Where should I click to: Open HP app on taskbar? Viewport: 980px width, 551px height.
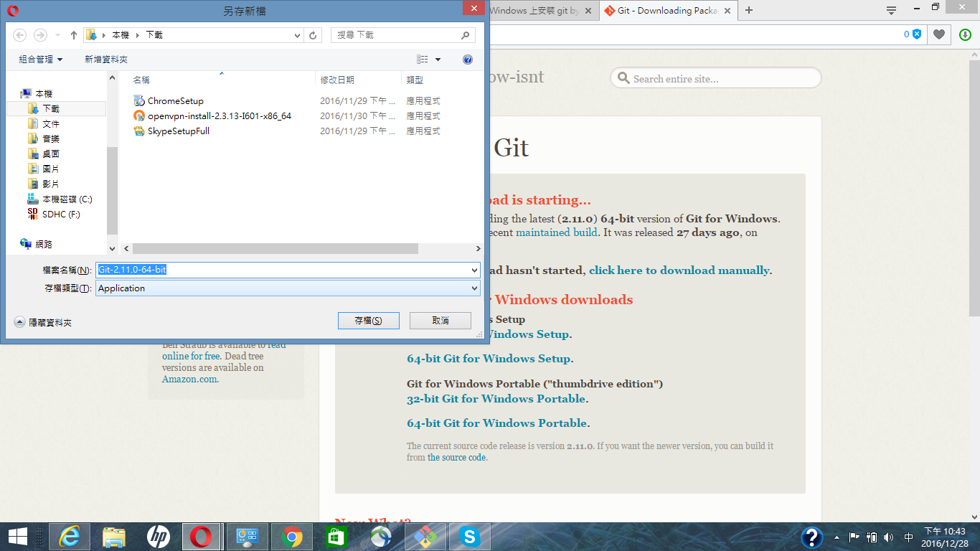click(159, 536)
